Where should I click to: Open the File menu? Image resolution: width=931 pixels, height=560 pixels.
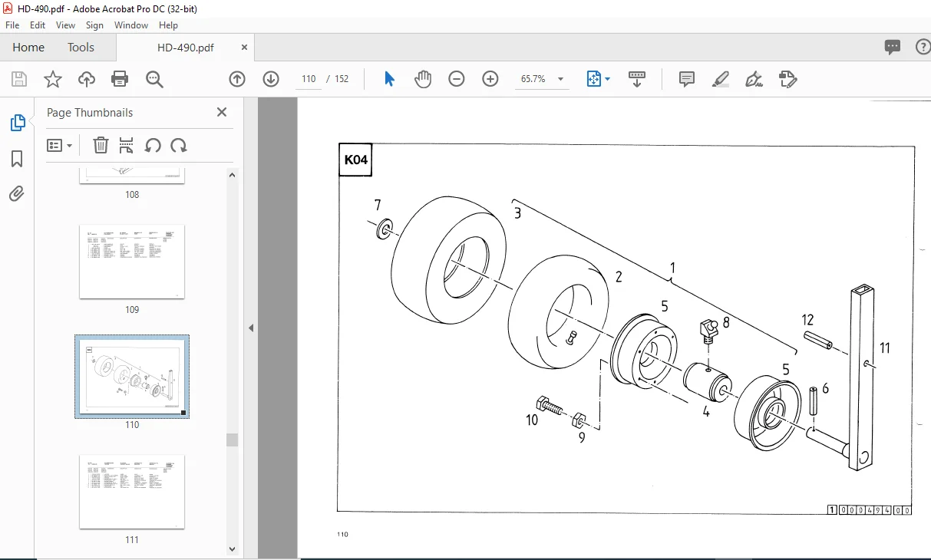[12, 25]
